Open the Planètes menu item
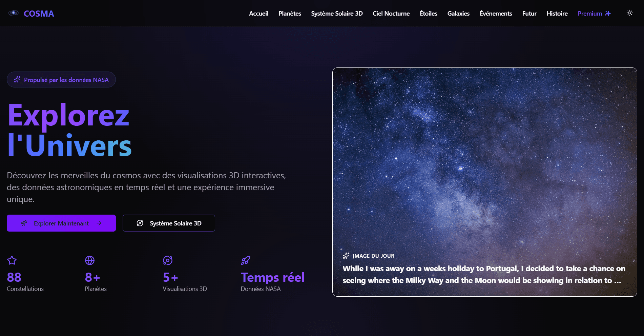 pyautogui.click(x=290, y=14)
